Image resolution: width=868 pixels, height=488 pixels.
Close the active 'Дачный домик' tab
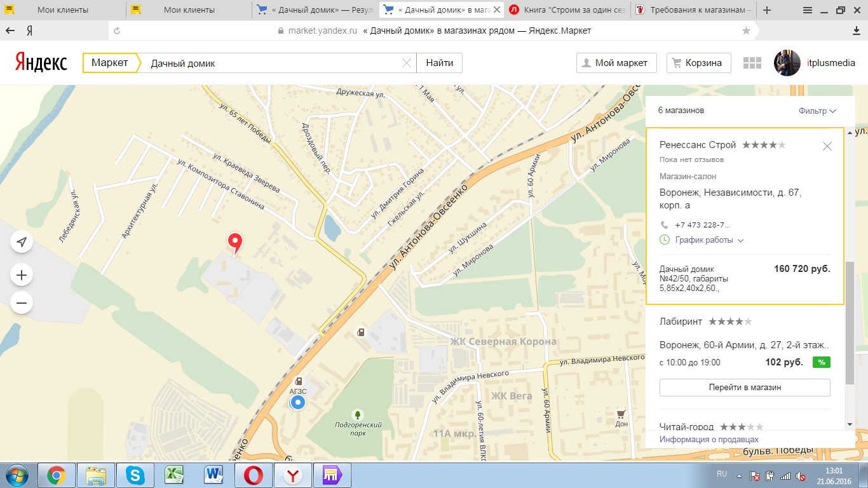tap(496, 10)
